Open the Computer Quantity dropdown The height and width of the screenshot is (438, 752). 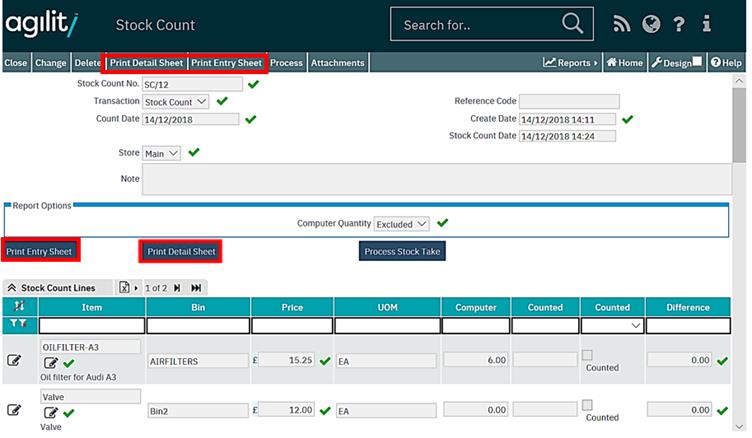tap(402, 224)
